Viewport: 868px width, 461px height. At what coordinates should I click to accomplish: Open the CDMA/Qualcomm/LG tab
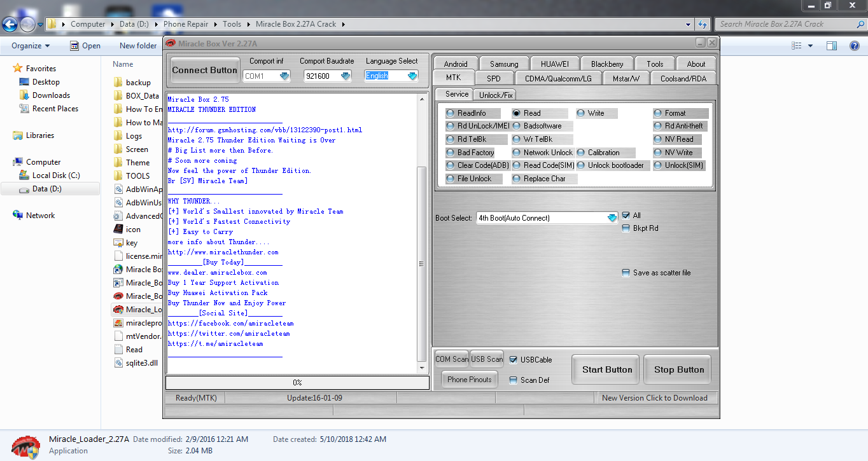tap(558, 78)
